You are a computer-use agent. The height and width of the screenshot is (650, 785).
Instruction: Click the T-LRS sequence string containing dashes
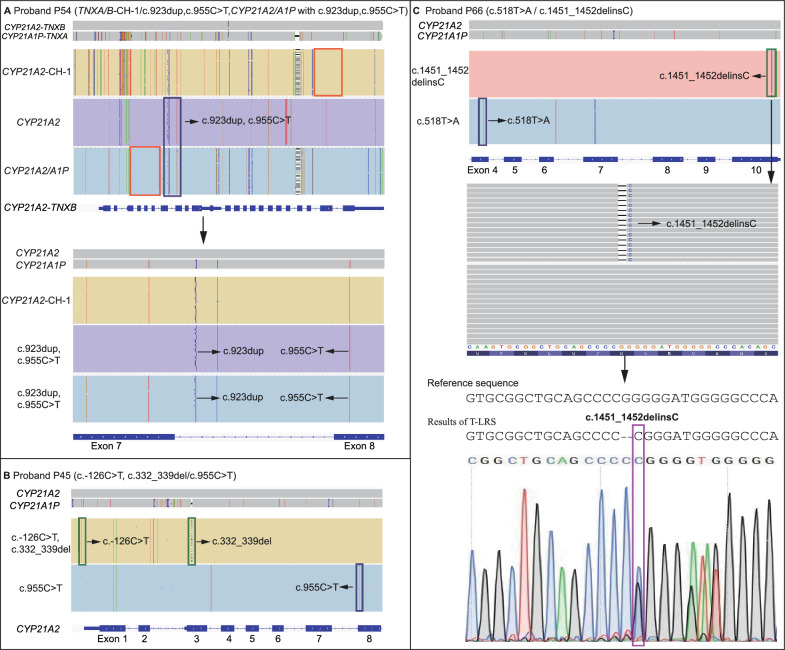pos(622,436)
